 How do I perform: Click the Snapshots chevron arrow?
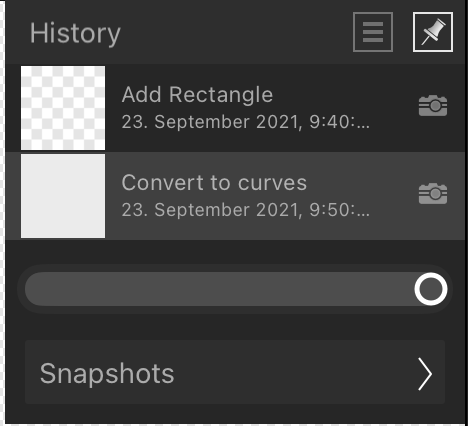coord(425,374)
